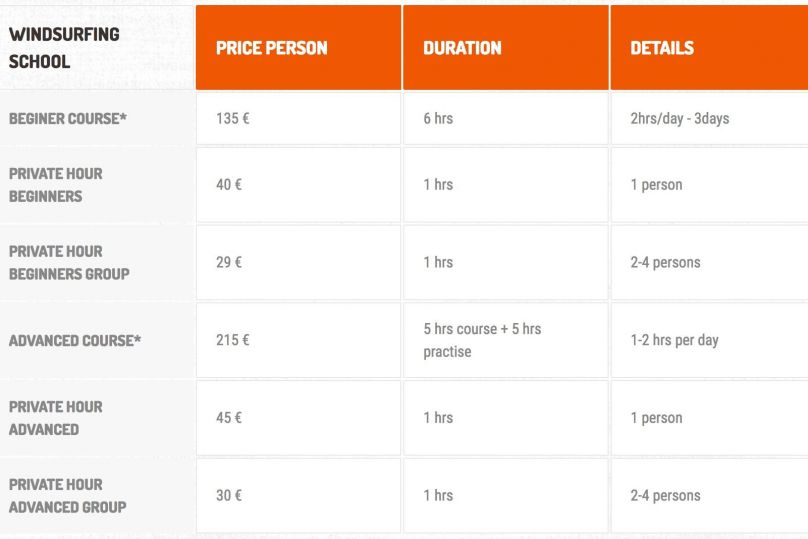The image size is (808, 539).
Task: Click the DETAILS column header
Action: coord(662,48)
